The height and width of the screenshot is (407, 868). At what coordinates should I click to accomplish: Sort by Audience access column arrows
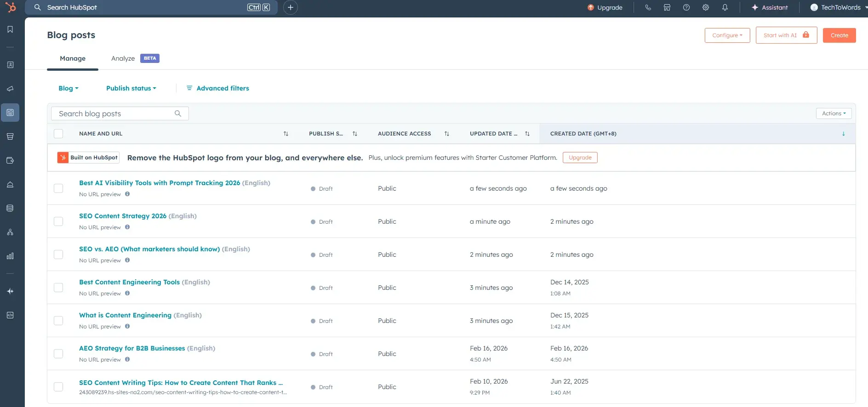click(447, 134)
